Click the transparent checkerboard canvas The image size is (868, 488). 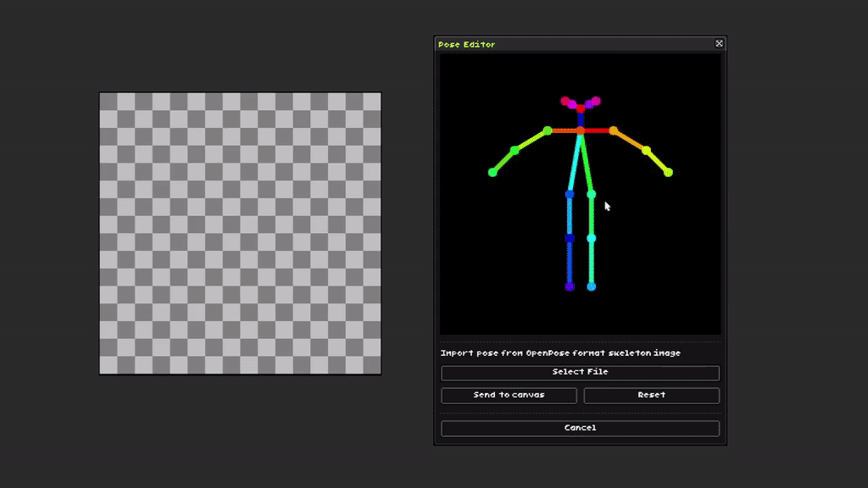click(240, 233)
